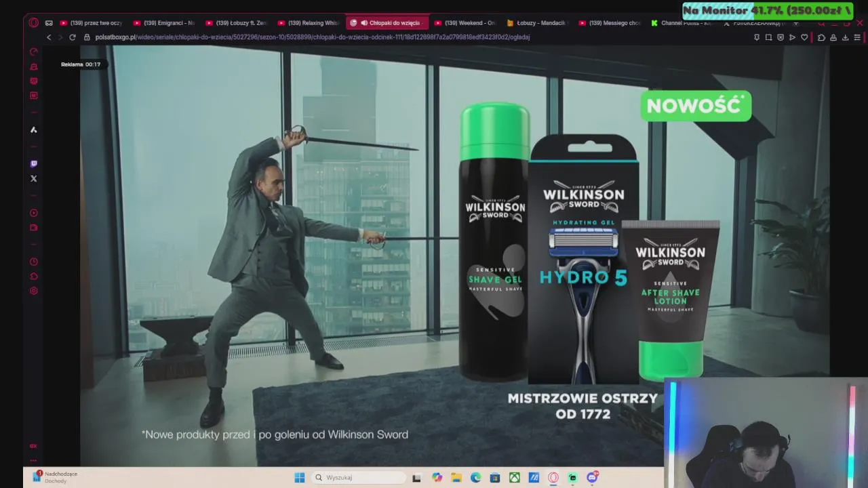Switch to the 'Łobuzy ft. Zen' YouTube tab
The height and width of the screenshot is (488, 868).
tap(236, 23)
